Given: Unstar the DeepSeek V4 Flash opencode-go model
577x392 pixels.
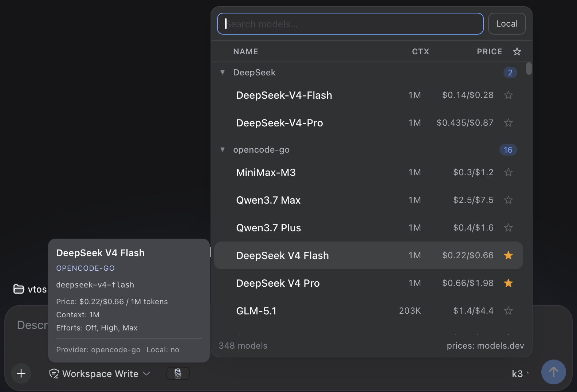Looking at the screenshot, I should pyautogui.click(x=508, y=255).
